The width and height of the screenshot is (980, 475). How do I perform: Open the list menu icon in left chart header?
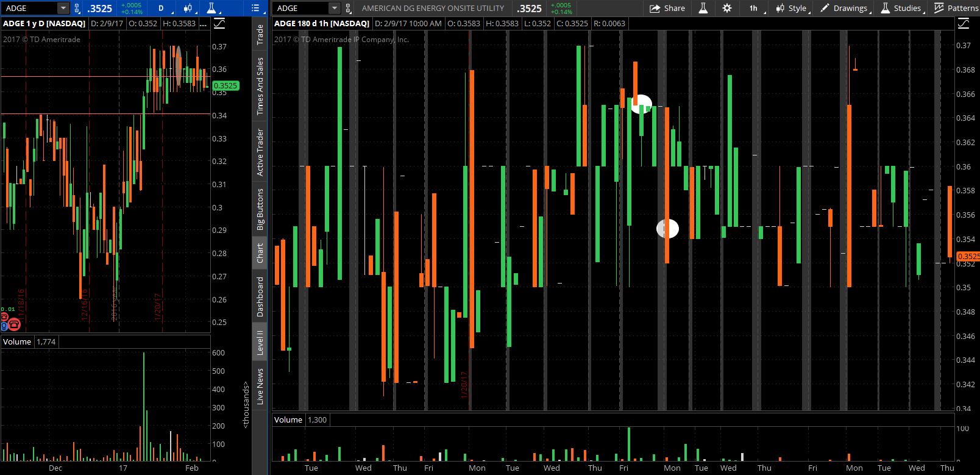tap(256, 8)
